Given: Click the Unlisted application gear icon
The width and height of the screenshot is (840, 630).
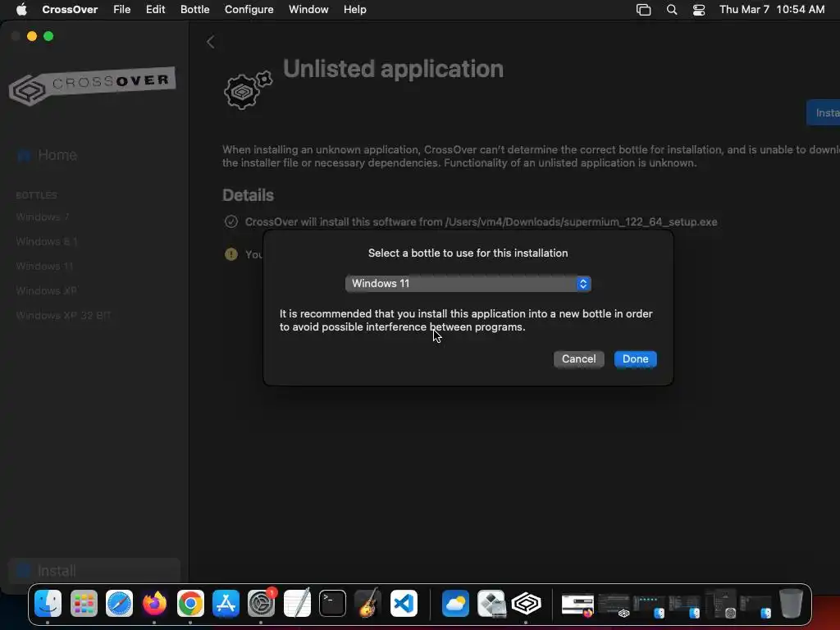Looking at the screenshot, I should (248, 90).
